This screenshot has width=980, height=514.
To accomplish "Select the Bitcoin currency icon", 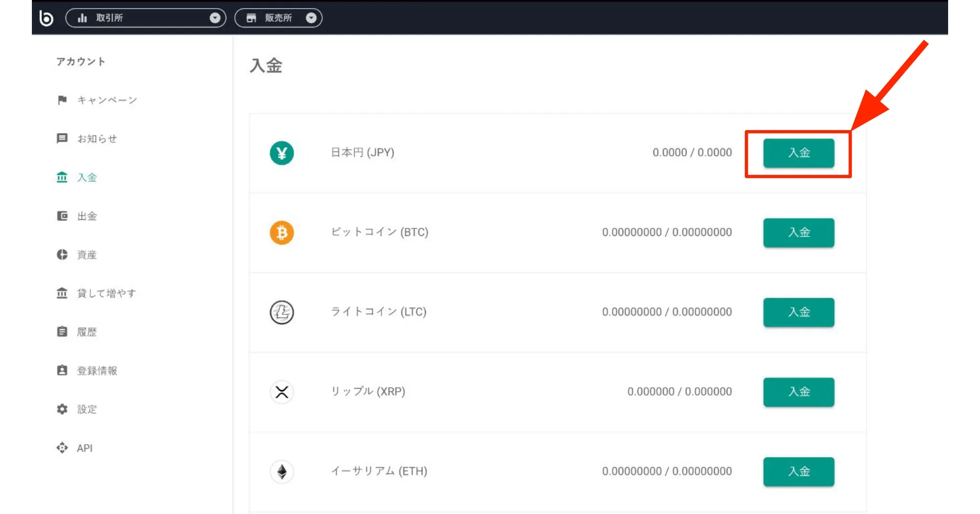I will [x=282, y=232].
